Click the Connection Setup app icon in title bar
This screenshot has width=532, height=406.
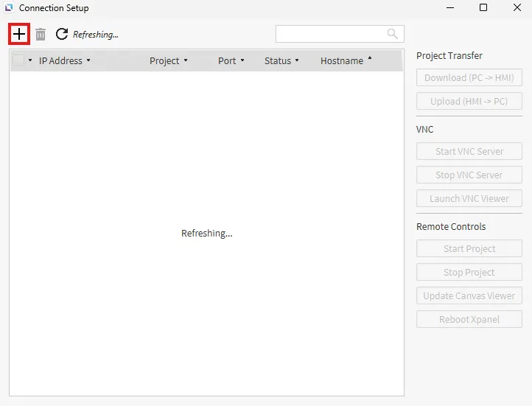pyautogui.click(x=10, y=8)
